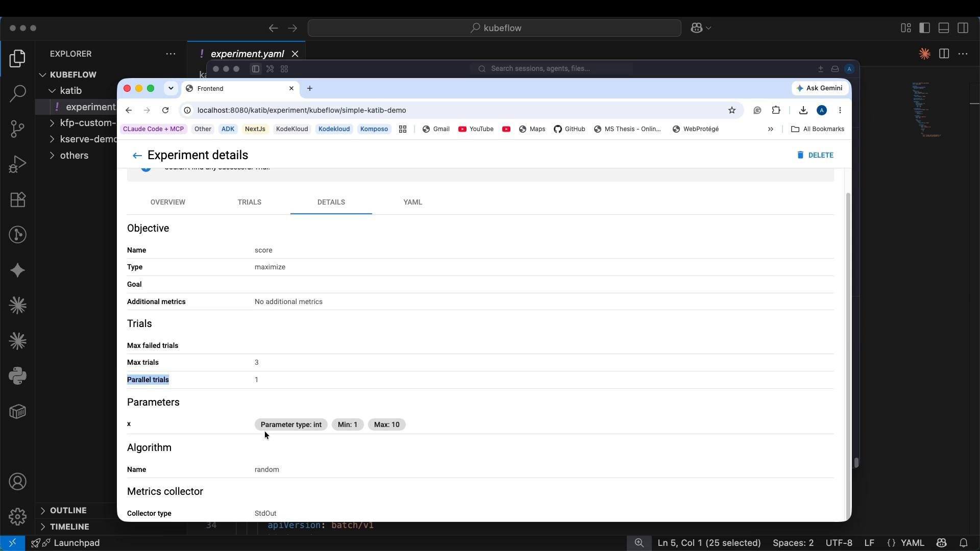Go back with Experiment details arrow
Screen dimensions: 980x551
click(137, 156)
